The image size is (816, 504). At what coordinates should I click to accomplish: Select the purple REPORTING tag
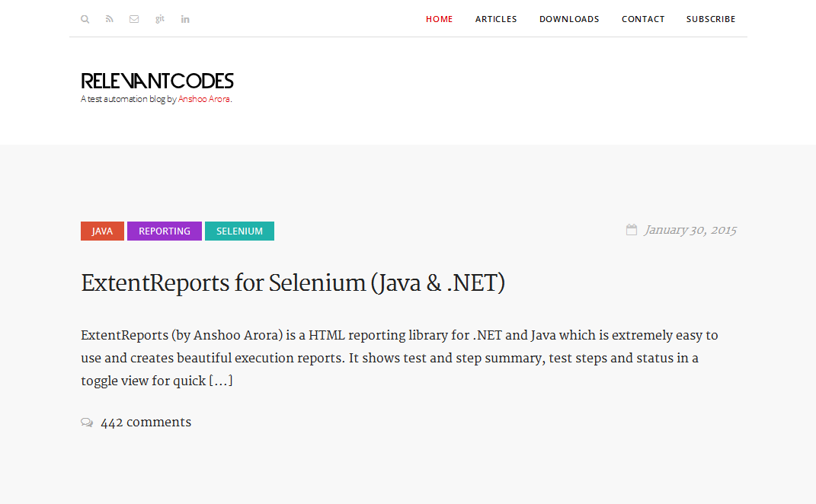coord(165,231)
